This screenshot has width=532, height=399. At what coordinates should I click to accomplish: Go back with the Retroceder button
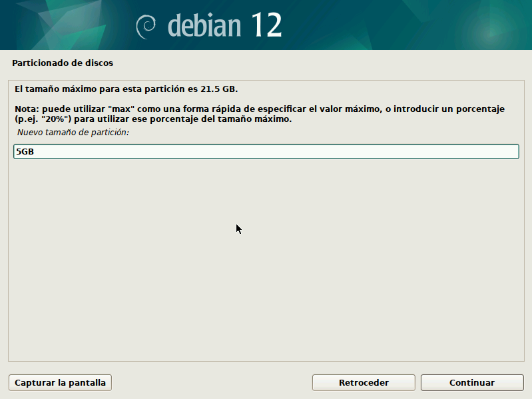[x=364, y=383]
